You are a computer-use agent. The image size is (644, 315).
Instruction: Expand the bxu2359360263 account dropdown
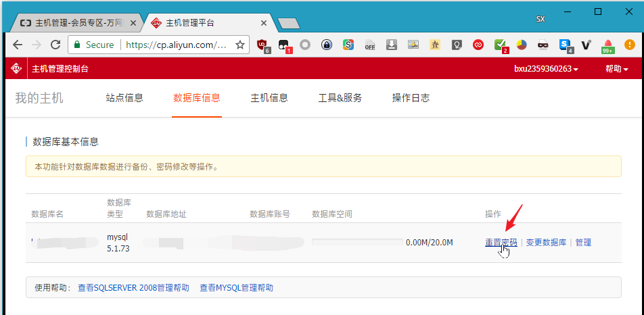click(546, 69)
